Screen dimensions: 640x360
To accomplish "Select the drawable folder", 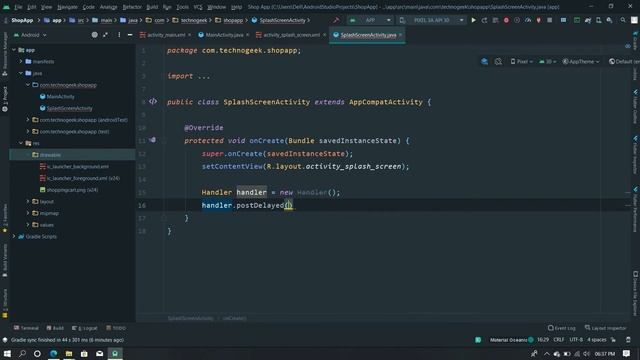I will point(72,155).
